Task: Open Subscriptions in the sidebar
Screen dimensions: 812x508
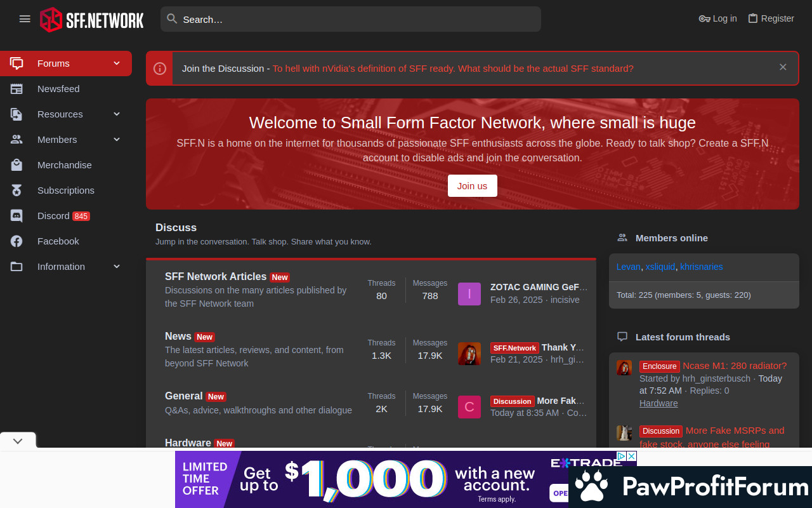Action: tap(65, 190)
